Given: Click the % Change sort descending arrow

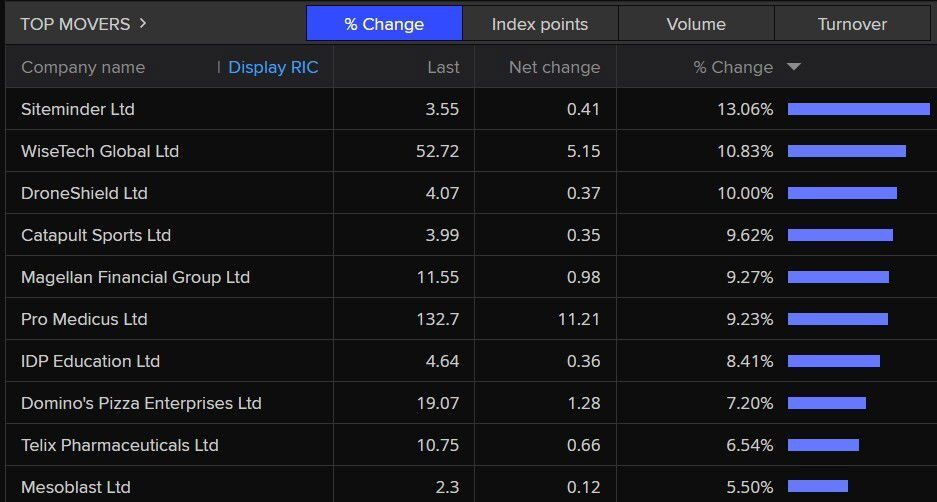Looking at the screenshot, I should pyautogui.click(x=794, y=67).
